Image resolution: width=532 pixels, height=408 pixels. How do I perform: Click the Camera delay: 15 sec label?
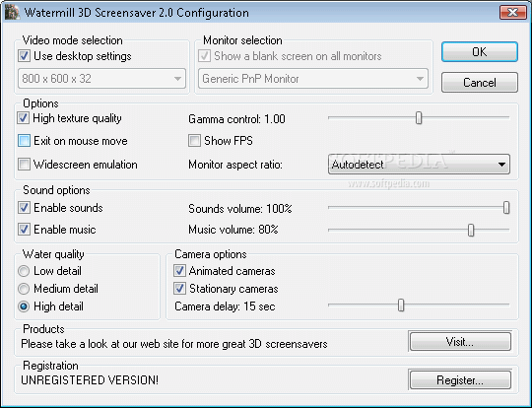pos(225,306)
